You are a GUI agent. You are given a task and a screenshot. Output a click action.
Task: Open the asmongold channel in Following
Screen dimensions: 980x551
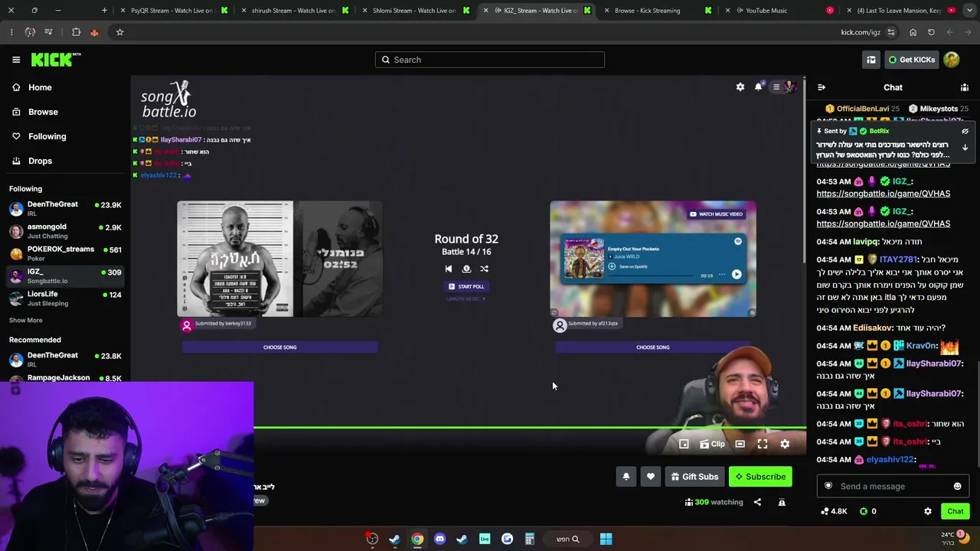coord(65,230)
